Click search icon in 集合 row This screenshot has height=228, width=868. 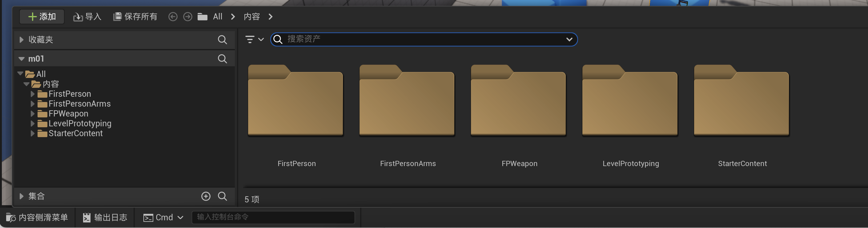pos(222,196)
